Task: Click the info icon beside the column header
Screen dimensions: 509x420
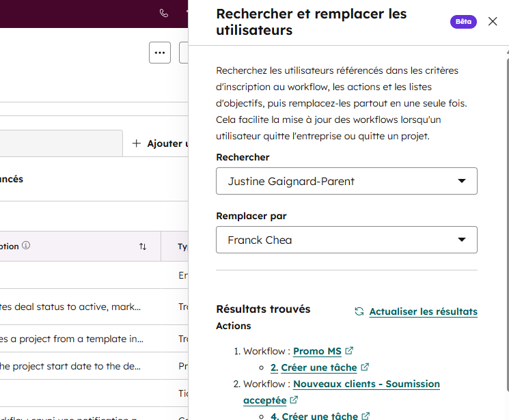Action: (26, 246)
